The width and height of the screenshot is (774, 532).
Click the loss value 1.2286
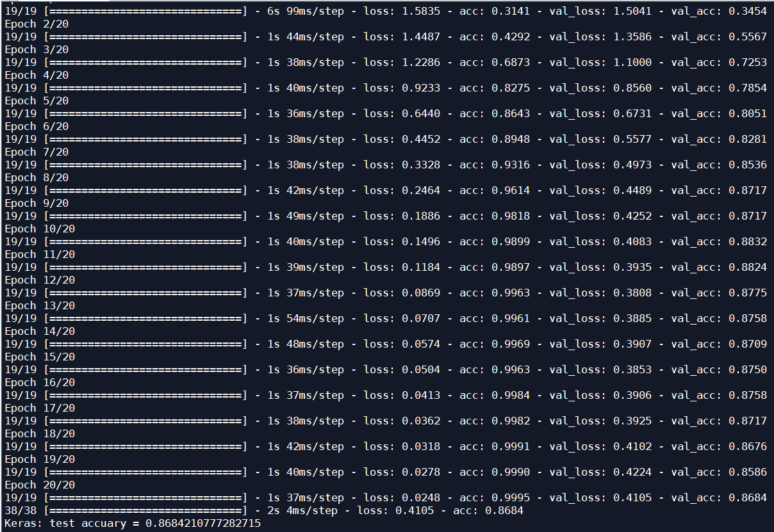421,62
